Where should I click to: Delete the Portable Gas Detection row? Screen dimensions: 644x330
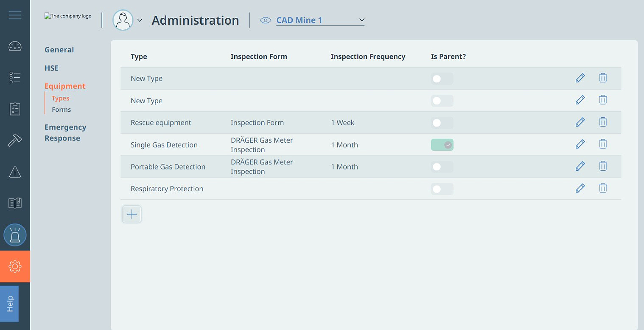point(603,166)
